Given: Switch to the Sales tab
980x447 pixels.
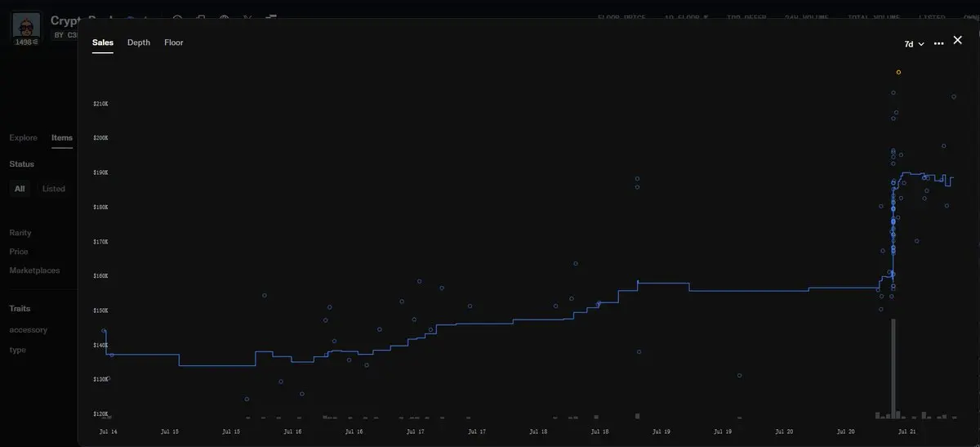Looking at the screenshot, I should (103, 42).
